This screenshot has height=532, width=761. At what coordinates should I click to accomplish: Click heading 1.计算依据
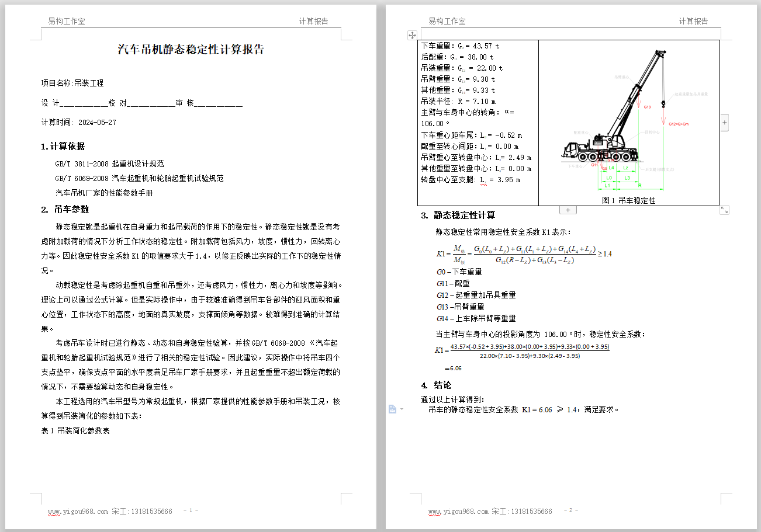63,146
